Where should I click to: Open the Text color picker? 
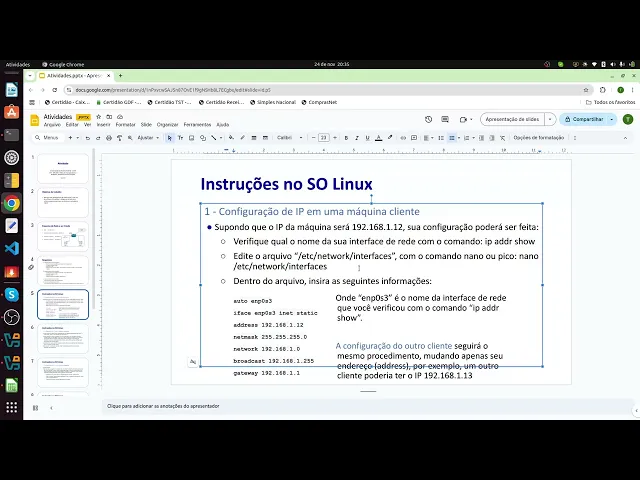(x=378, y=138)
